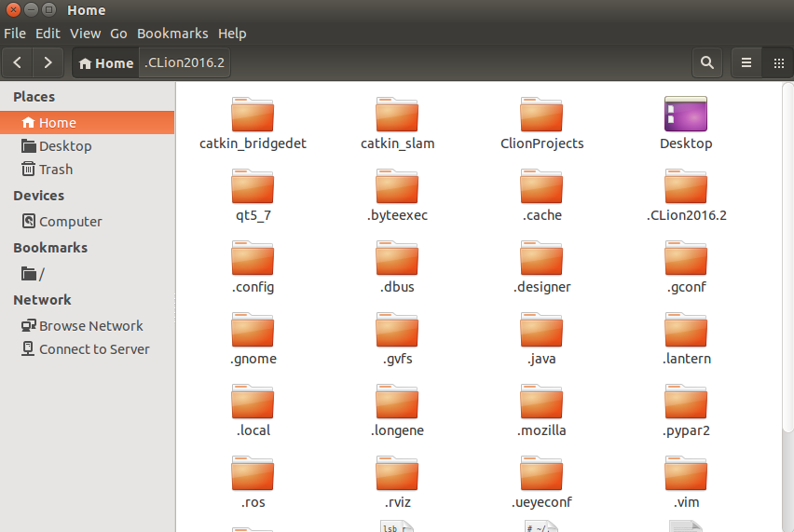Switch to icon grid view
This screenshot has width=794, height=532.
pos(778,62)
